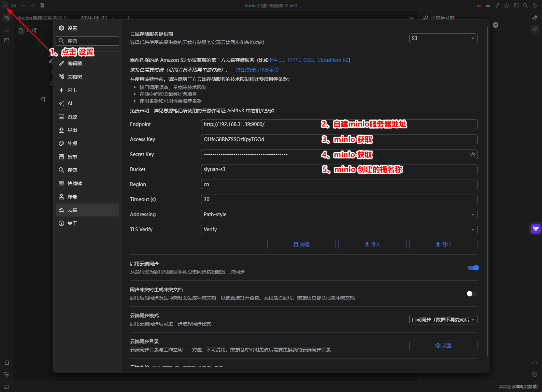
Task: Open the 一次性付费后终身可用 link
Action: [255, 70]
